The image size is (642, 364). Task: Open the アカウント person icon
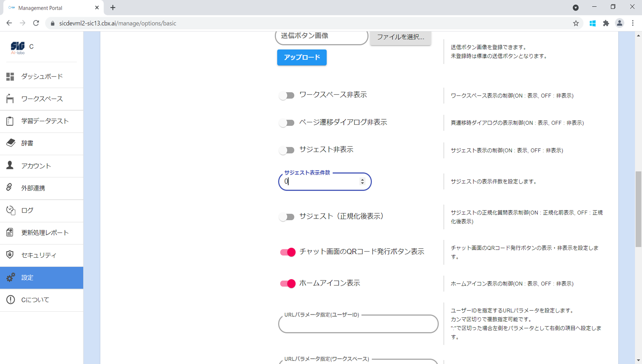click(10, 165)
